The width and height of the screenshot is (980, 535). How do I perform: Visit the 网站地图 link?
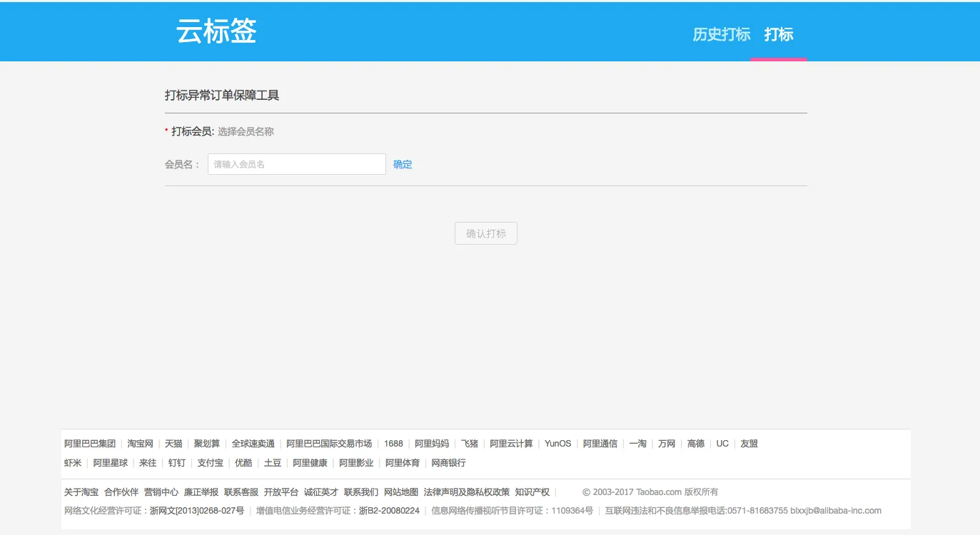coord(401,492)
